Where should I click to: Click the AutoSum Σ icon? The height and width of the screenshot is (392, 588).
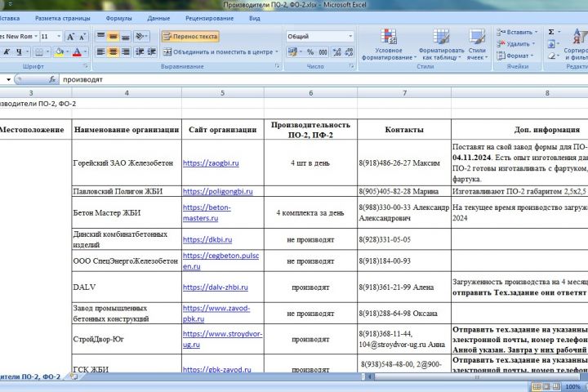click(x=551, y=32)
